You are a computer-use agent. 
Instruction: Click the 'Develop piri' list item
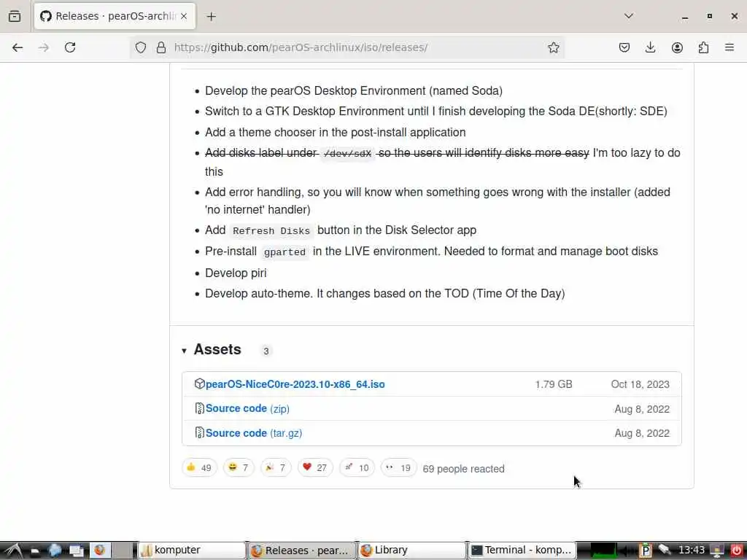pyautogui.click(x=236, y=273)
